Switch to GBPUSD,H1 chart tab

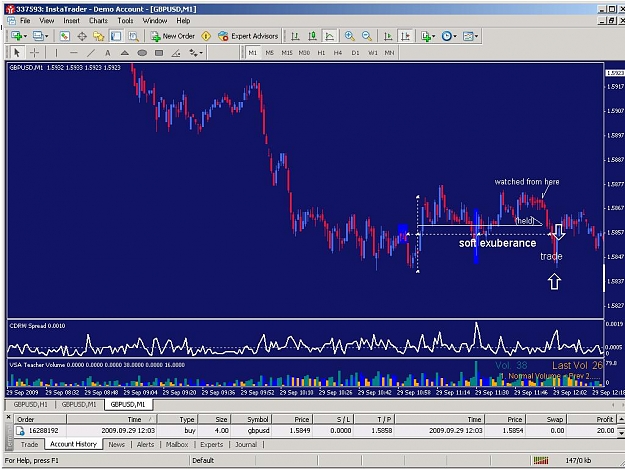pyautogui.click(x=30, y=404)
